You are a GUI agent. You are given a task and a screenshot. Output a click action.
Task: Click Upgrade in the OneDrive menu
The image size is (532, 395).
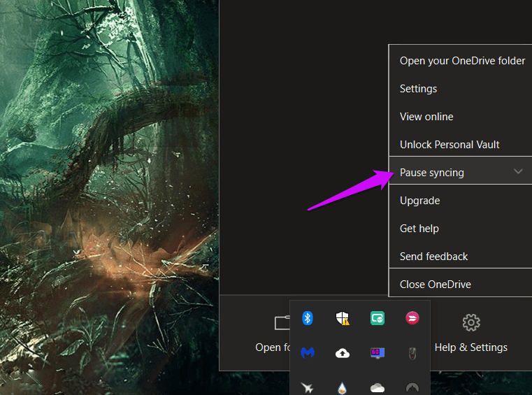coord(461,201)
